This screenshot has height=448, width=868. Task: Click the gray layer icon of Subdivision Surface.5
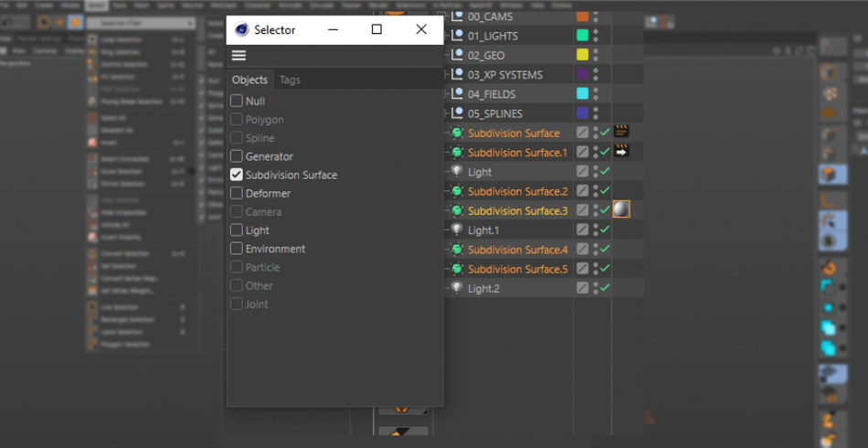click(x=582, y=269)
